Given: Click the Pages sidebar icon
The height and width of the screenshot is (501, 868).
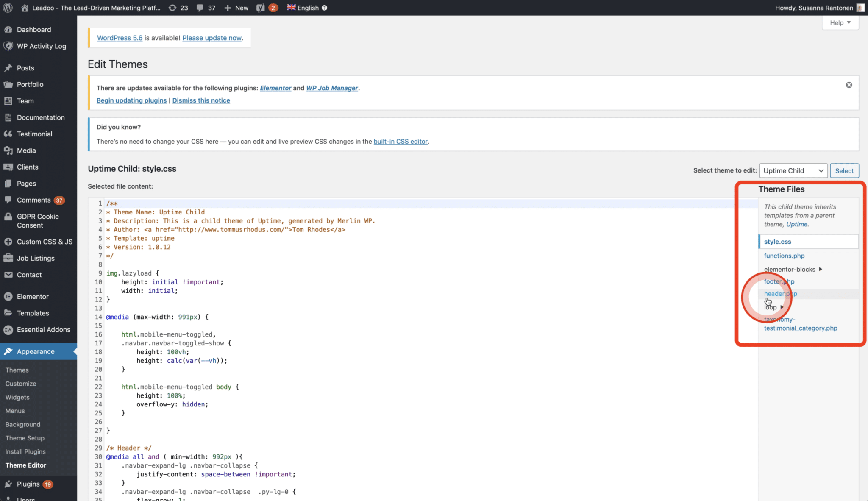Looking at the screenshot, I should pos(8,184).
